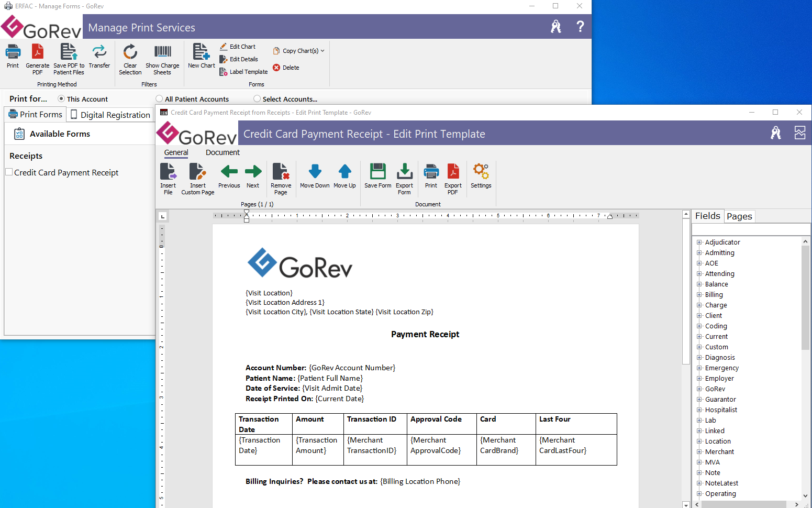812x508 pixels.
Task: Click image icon in template editor header
Action: [799, 132]
